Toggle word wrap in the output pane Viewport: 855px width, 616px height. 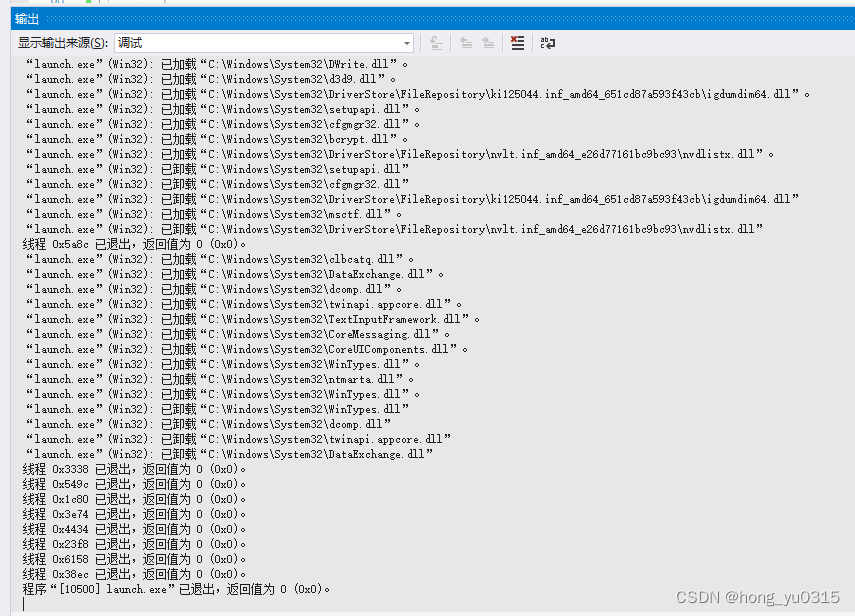[547, 43]
